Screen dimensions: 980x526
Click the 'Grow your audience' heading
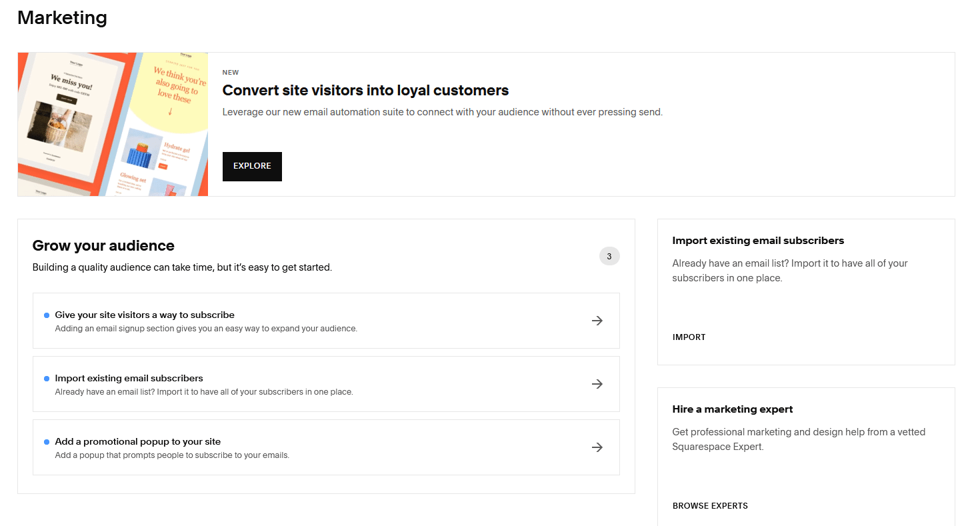click(103, 246)
